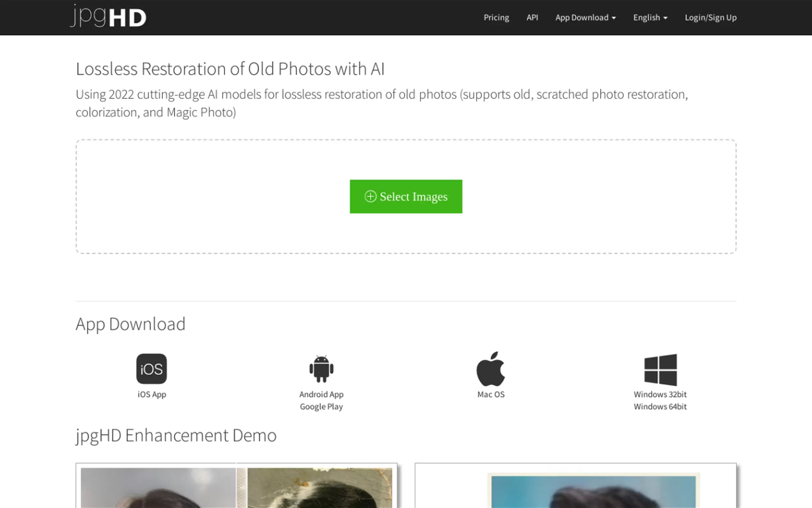Expand the English language dropdown
This screenshot has height=508, width=812.
[x=650, y=18]
